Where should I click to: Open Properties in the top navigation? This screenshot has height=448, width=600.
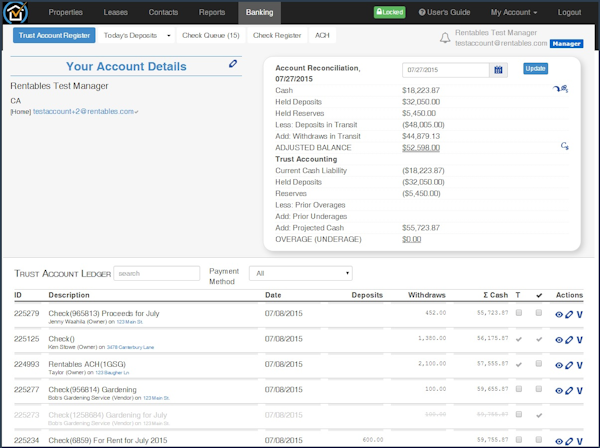(x=65, y=12)
